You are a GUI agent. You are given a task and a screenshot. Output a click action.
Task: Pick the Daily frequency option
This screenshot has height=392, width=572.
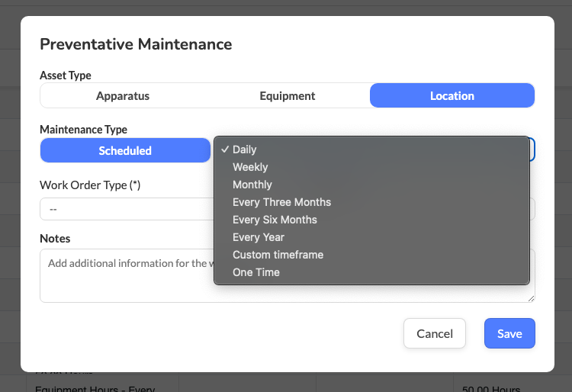pos(245,149)
